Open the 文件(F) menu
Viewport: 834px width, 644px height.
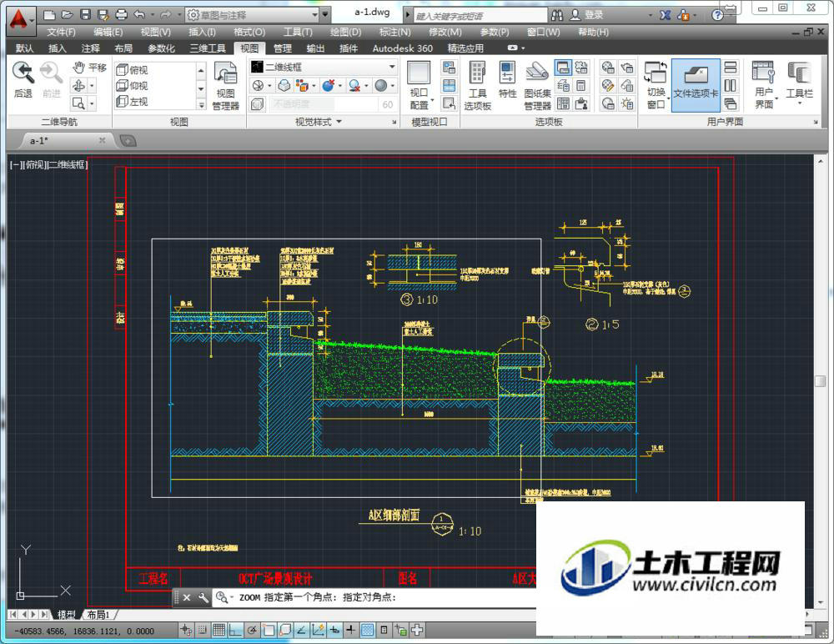pyautogui.click(x=61, y=32)
